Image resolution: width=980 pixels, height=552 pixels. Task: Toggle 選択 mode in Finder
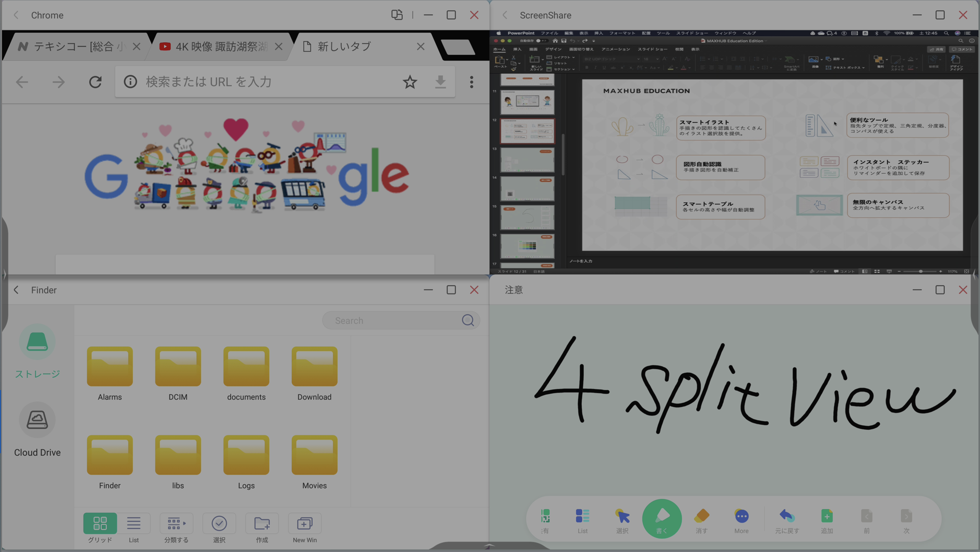[x=219, y=528]
